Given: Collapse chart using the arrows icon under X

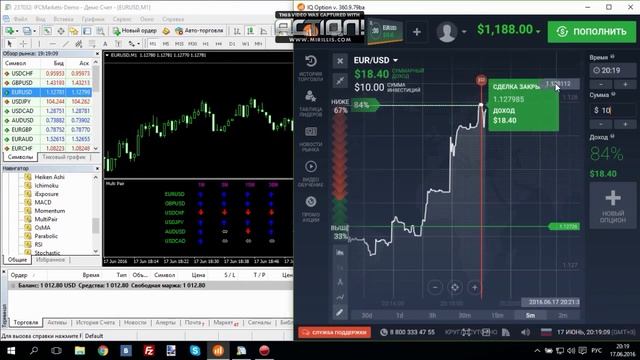Looking at the screenshot, I should click(340, 80).
